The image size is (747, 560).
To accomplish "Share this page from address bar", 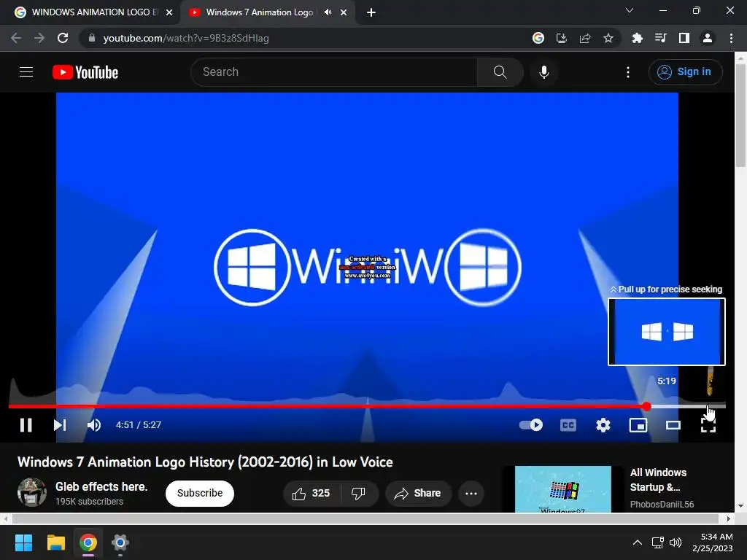I will point(585,38).
